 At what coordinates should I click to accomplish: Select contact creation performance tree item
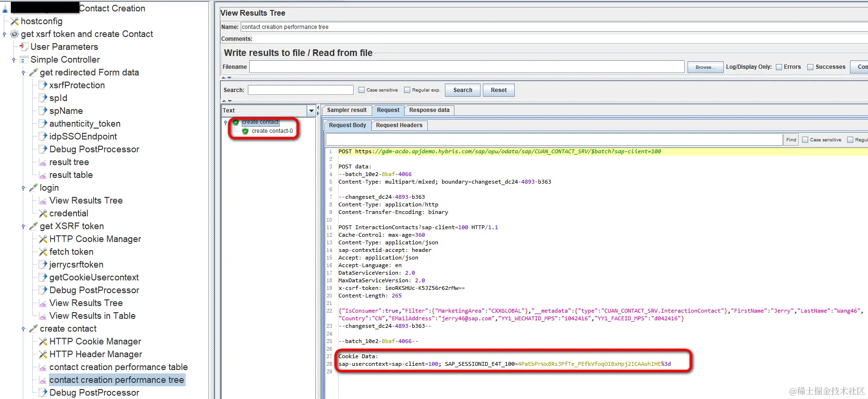116,380
